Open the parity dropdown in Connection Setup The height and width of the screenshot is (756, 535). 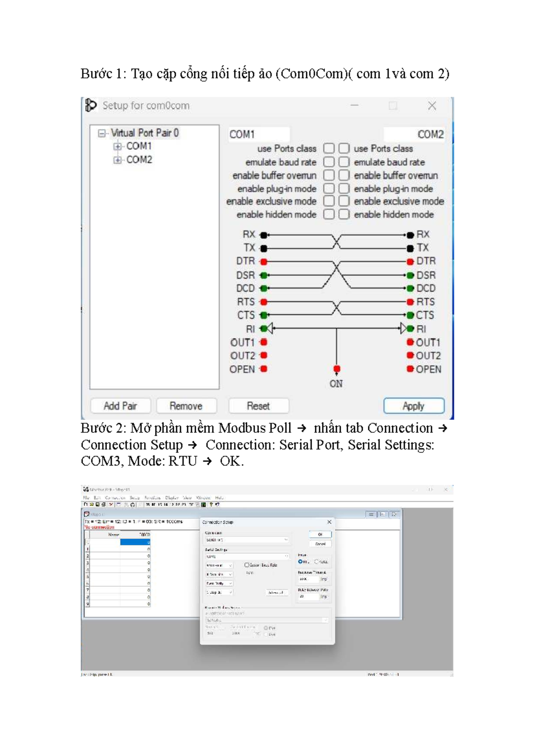pos(219,583)
